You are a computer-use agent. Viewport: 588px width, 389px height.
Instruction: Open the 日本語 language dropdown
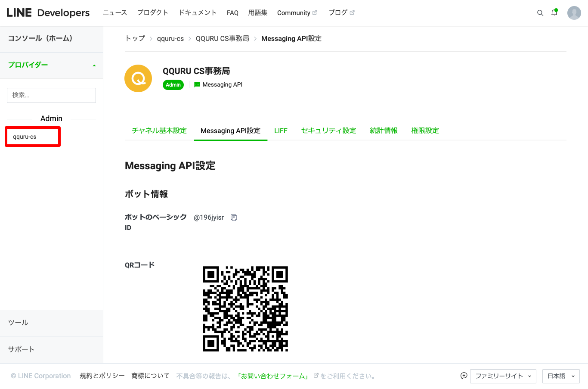coord(560,376)
